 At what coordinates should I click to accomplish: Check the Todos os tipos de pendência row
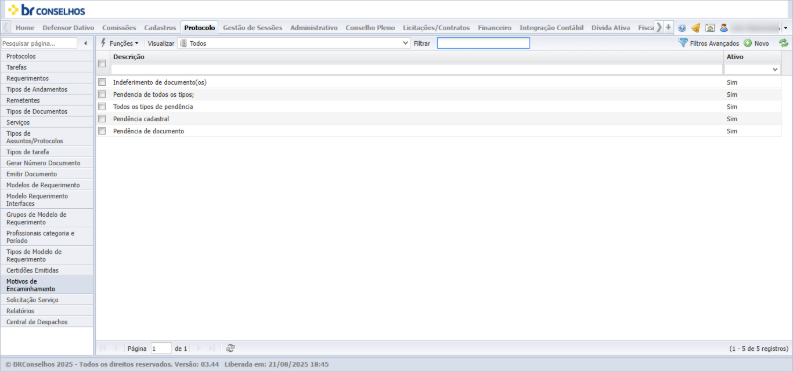pyautogui.click(x=102, y=107)
